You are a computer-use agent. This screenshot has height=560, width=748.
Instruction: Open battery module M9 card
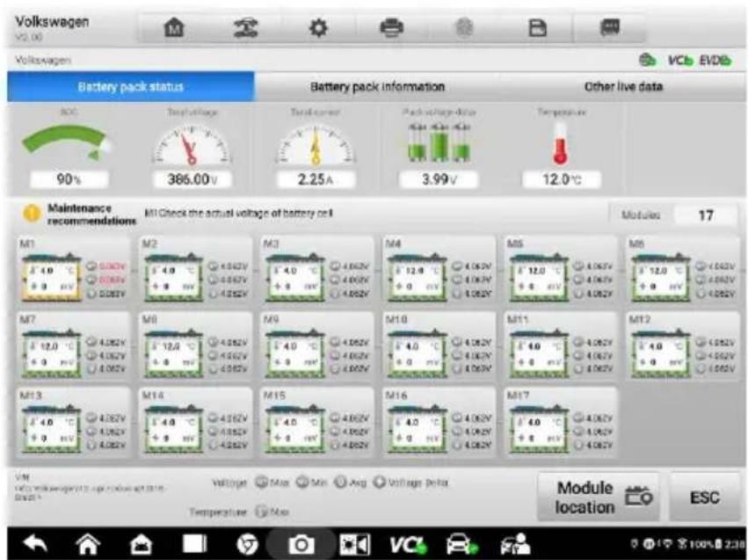pos(317,346)
